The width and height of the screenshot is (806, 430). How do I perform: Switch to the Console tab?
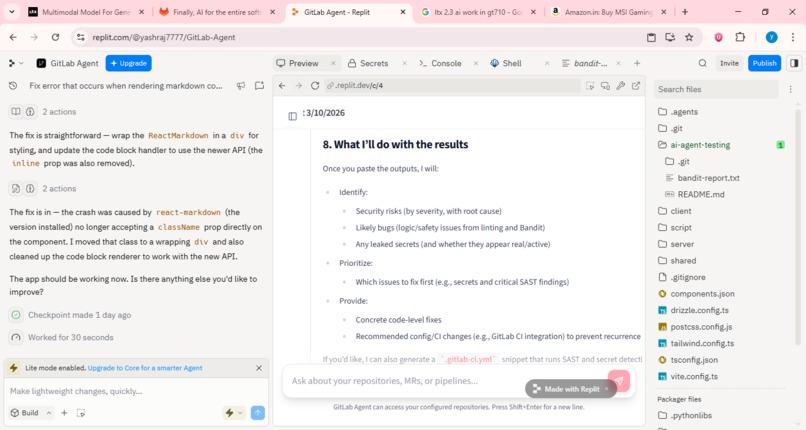(440, 63)
